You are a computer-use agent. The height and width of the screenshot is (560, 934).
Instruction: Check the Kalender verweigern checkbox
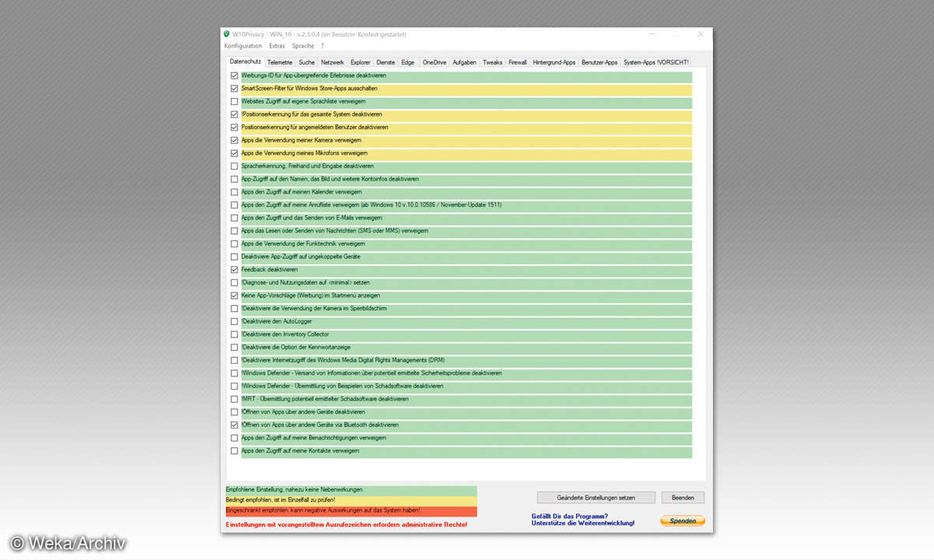234,192
